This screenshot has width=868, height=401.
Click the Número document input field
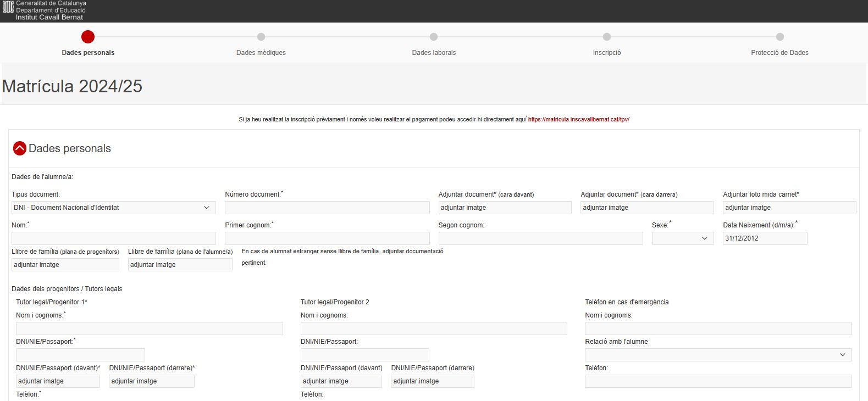click(x=327, y=208)
